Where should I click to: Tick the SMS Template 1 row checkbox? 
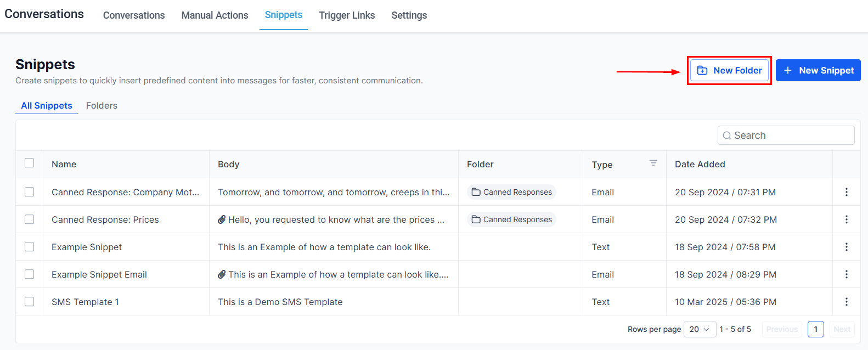pyautogui.click(x=30, y=302)
